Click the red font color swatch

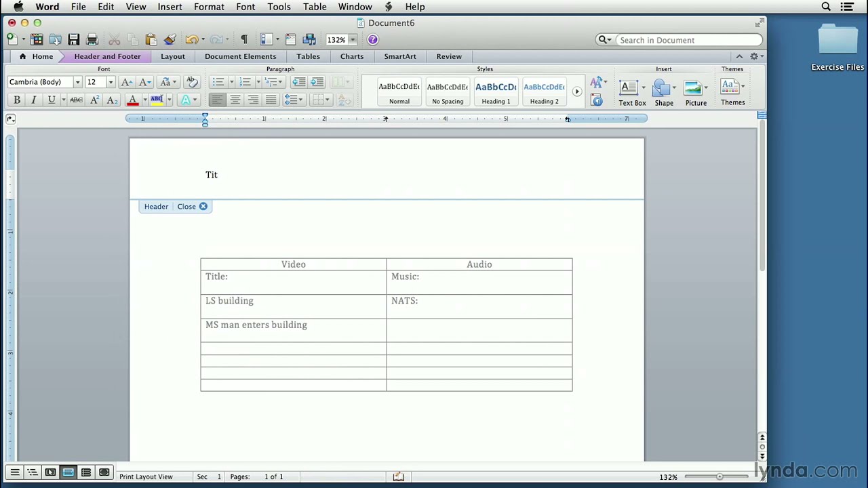[x=133, y=100]
